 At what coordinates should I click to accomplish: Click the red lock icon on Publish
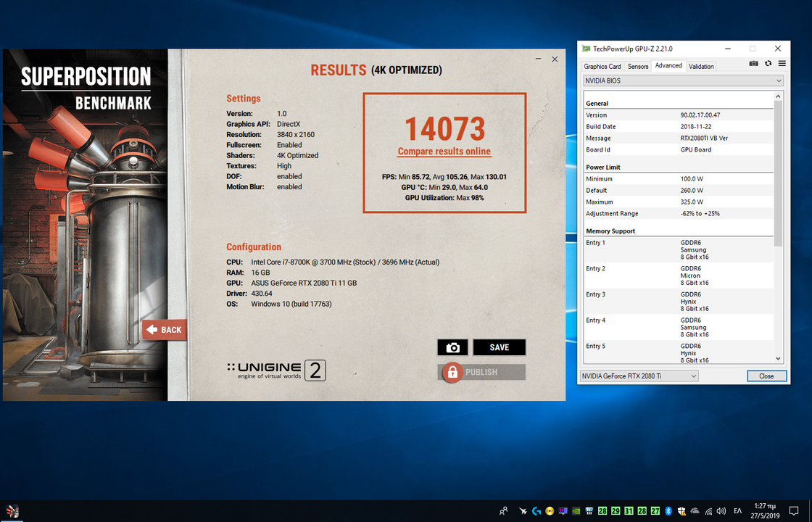pos(452,372)
